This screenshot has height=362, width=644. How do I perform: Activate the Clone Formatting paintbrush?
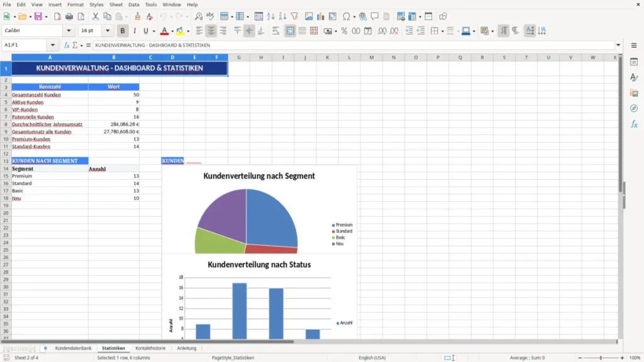[x=138, y=16]
